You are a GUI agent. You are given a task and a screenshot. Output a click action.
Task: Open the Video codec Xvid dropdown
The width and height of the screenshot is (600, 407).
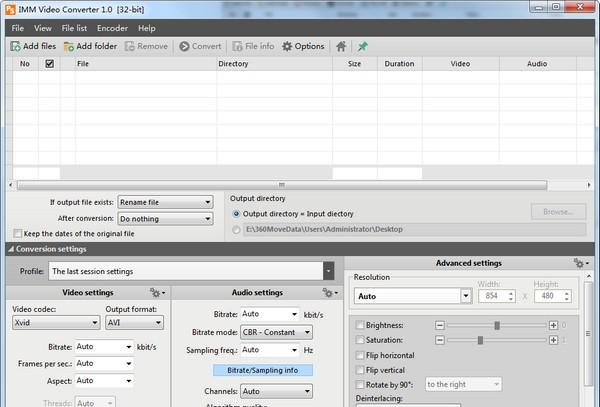coord(55,323)
